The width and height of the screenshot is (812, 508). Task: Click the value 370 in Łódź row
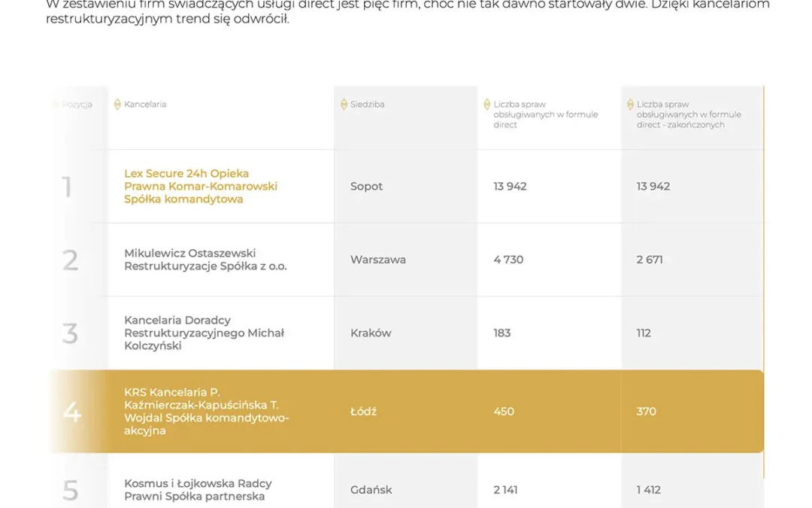[x=647, y=412]
